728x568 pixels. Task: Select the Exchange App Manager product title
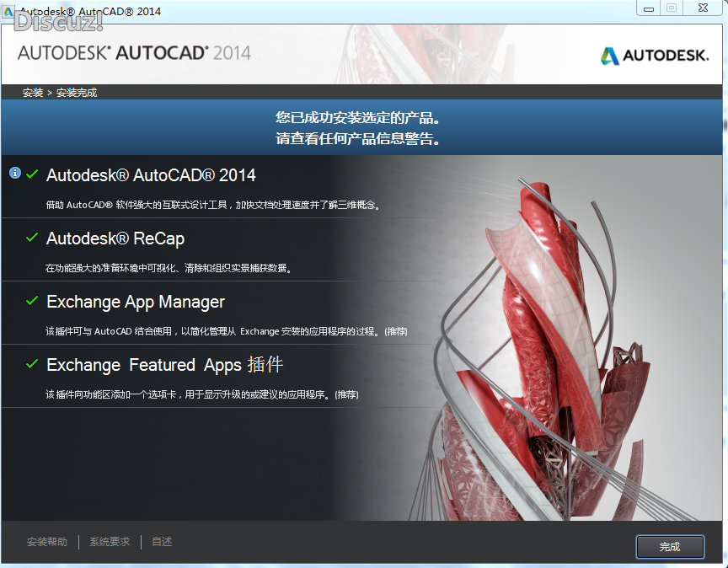136,302
